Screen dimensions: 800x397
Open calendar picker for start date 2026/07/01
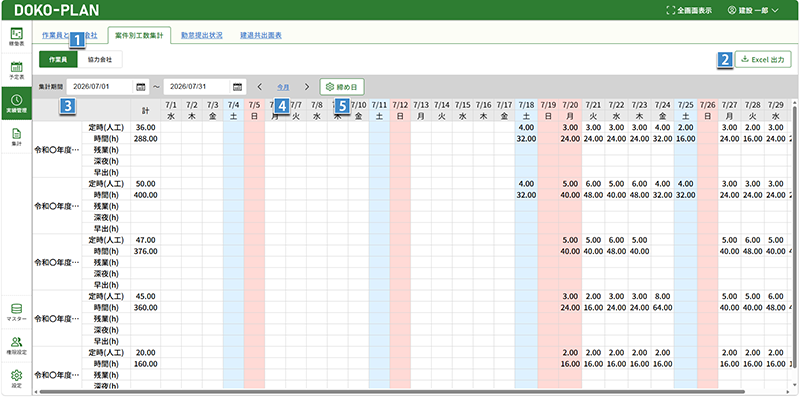[x=141, y=87]
